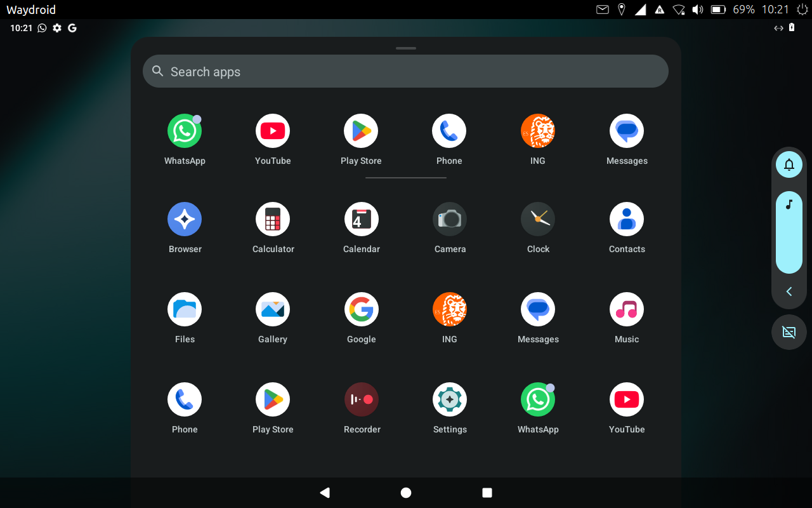Image resolution: width=812 pixels, height=508 pixels.
Task: Open the Calendar app
Action: tap(362, 220)
